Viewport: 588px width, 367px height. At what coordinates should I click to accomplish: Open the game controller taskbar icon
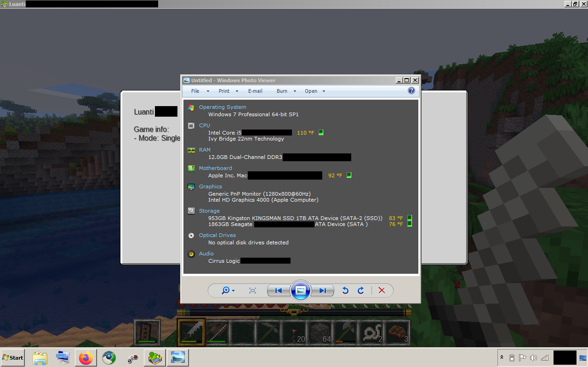coord(132,357)
